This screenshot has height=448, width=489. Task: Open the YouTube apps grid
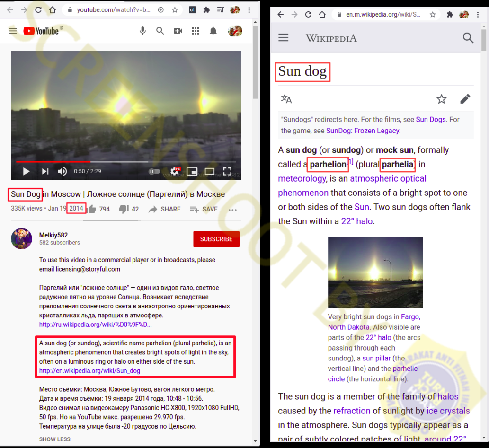pyautogui.click(x=196, y=31)
